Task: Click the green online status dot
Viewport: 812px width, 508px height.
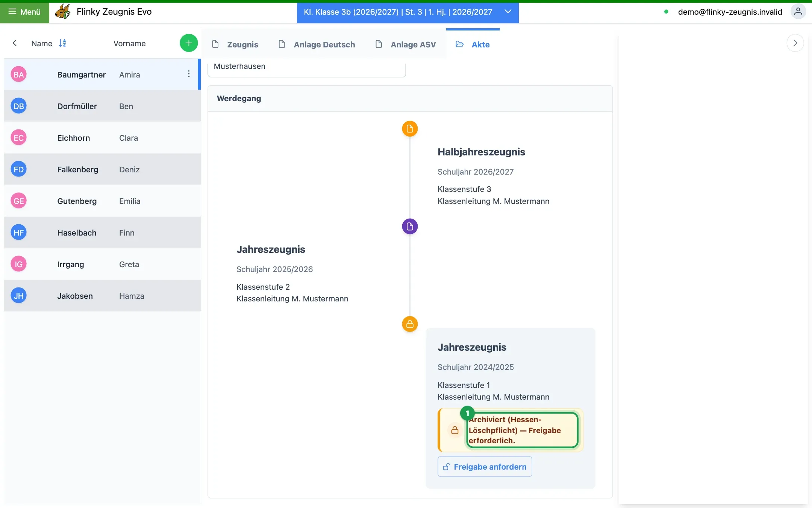Action: coord(666,12)
